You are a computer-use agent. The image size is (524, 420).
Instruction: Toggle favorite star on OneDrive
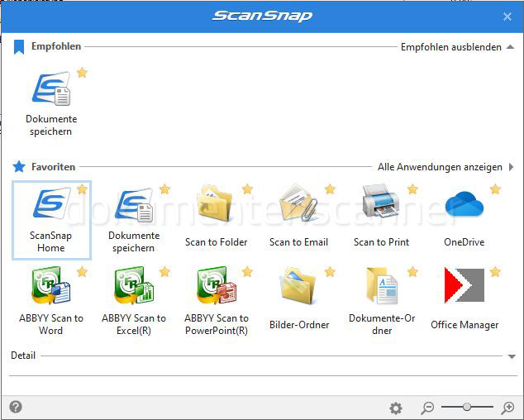pyautogui.click(x=495, y=189)
